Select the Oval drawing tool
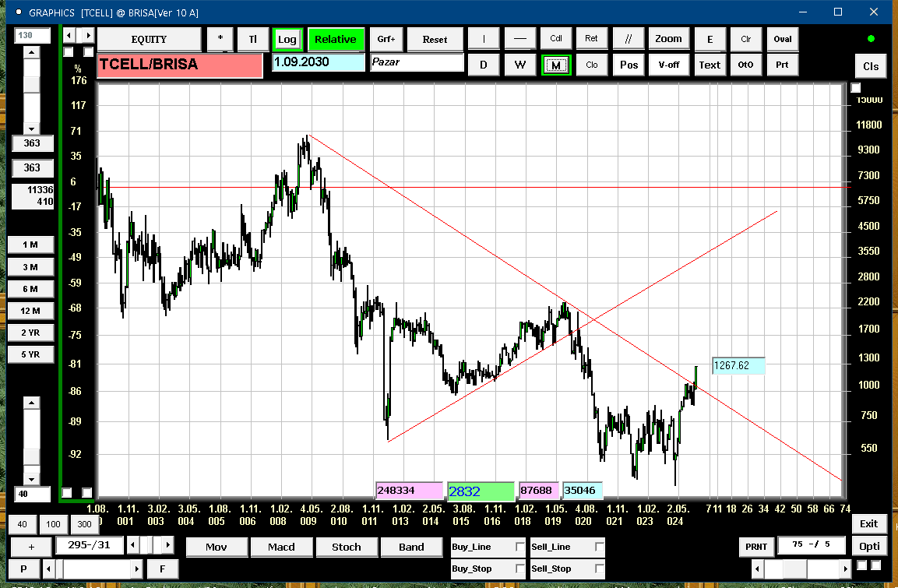 782,39
